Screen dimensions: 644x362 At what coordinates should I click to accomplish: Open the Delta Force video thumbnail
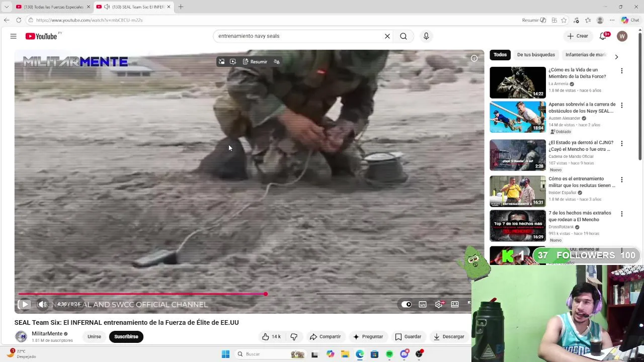coord(518,82)
